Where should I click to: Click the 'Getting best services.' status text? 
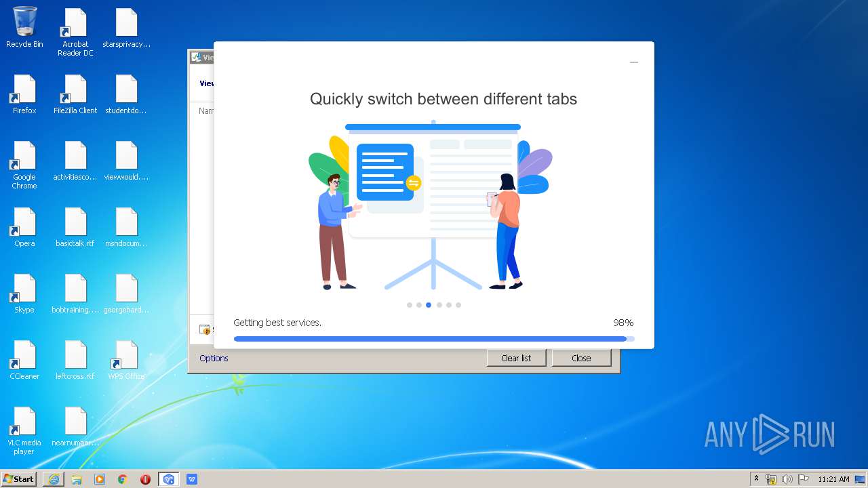pos(277,323)
